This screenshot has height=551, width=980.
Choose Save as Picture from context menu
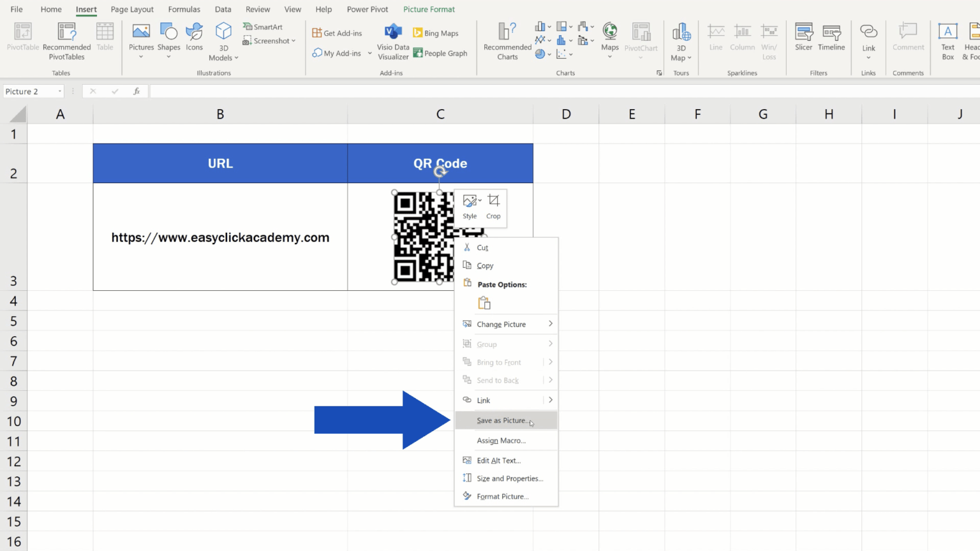501,420
